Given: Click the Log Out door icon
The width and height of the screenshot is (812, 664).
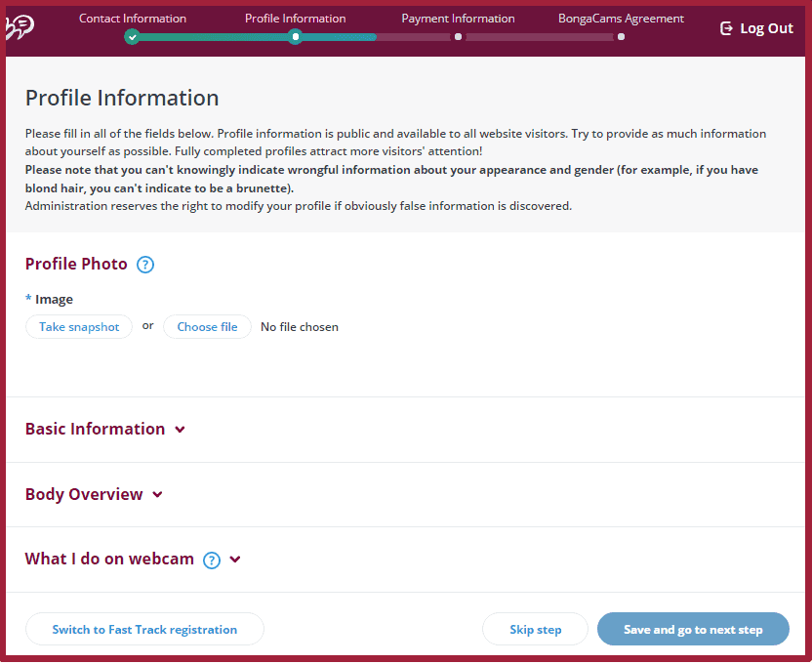Looking at the screenshot, I should click(726, 28).
